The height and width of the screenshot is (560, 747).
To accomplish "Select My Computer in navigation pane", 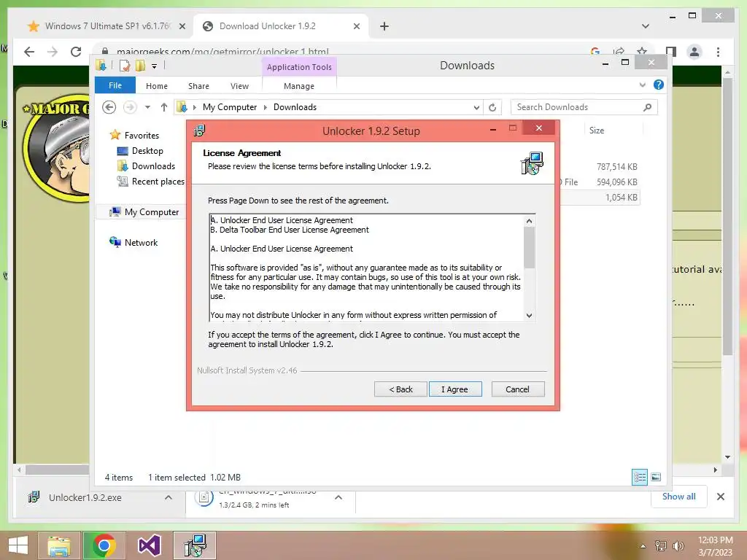I will (152, 212).
